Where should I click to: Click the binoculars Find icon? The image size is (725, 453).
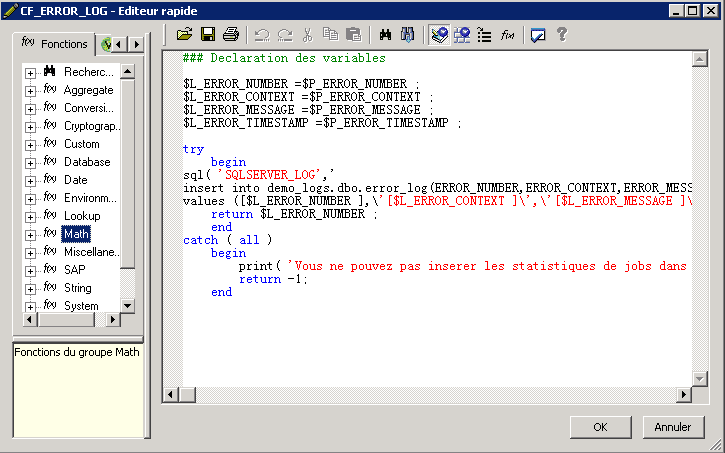(385, 34)
